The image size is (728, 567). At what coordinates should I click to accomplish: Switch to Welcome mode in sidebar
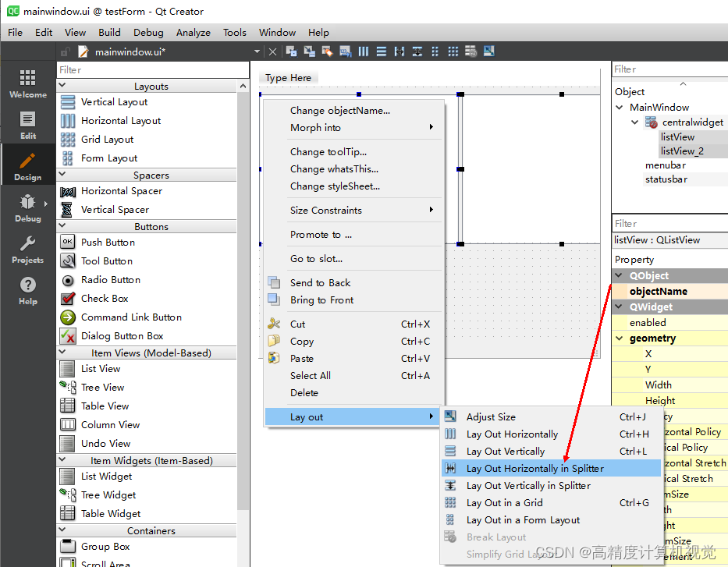click(x=28, y=83)
